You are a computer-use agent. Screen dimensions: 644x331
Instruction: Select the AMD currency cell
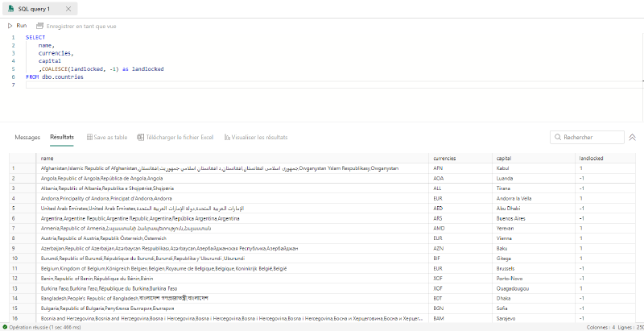(461, 229)
